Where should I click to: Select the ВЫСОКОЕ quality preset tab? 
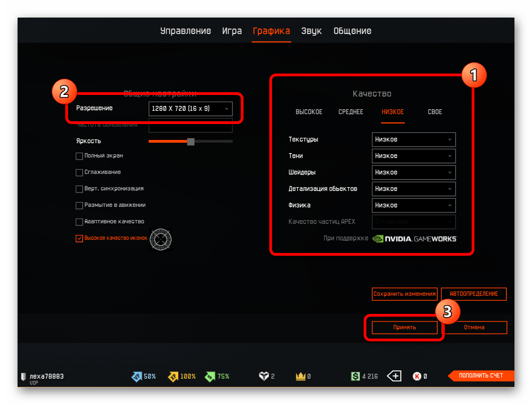point(309,112)
